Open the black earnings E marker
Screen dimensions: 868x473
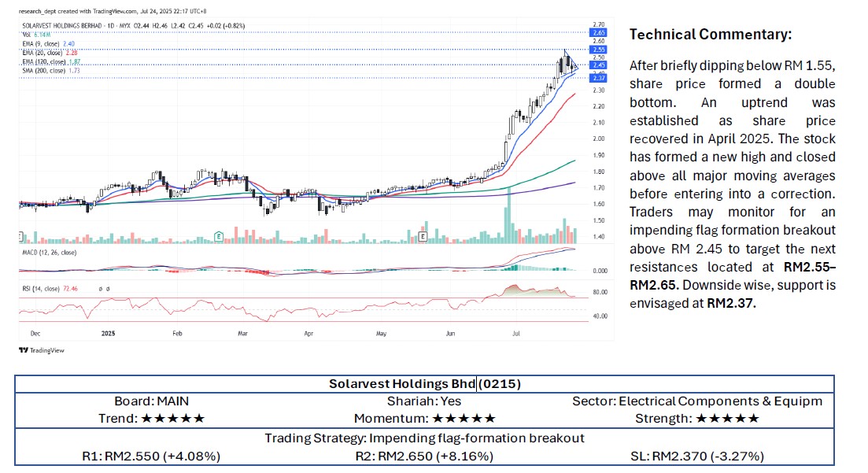point(423,236)
